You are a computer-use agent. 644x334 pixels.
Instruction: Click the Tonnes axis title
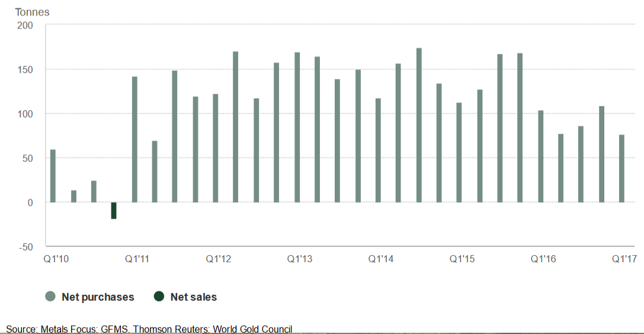coord(32,12)
